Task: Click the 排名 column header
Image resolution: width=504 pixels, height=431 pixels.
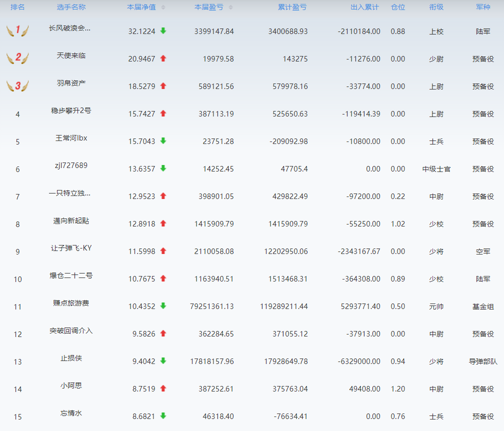Action: point(17,7)
